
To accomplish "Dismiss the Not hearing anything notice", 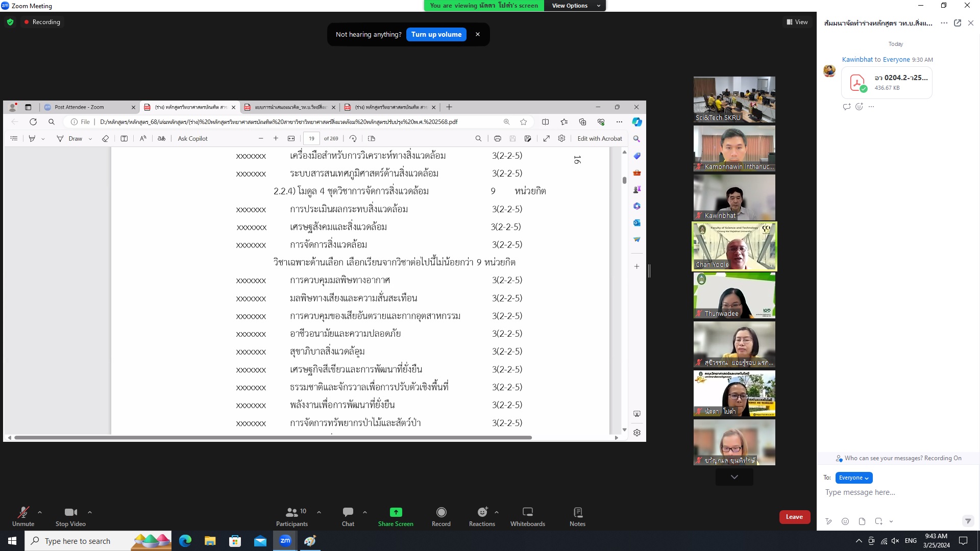I will (478, 34).
